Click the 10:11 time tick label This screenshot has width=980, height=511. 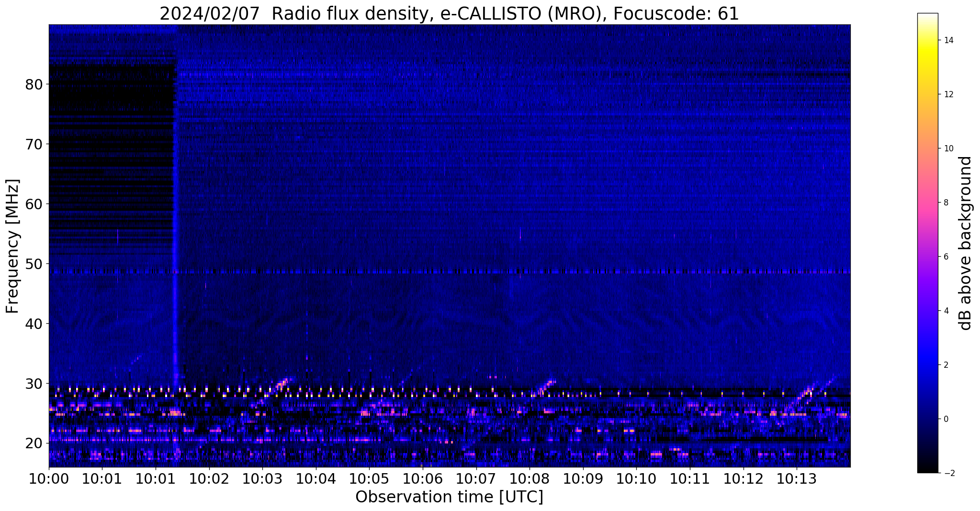pyautogui.click(x=689, y=479)
